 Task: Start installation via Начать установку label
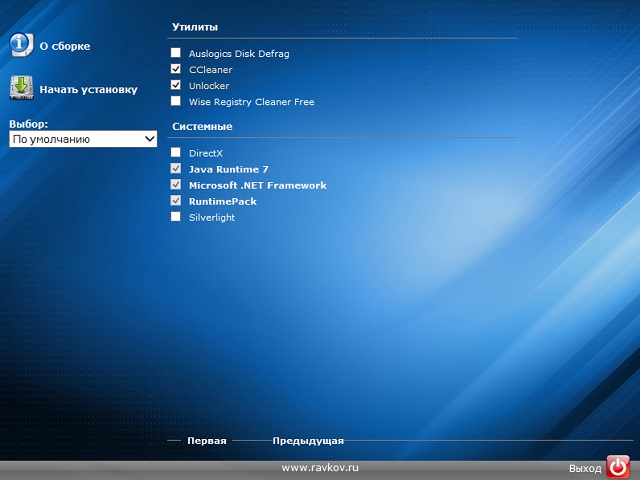(89, 90)
